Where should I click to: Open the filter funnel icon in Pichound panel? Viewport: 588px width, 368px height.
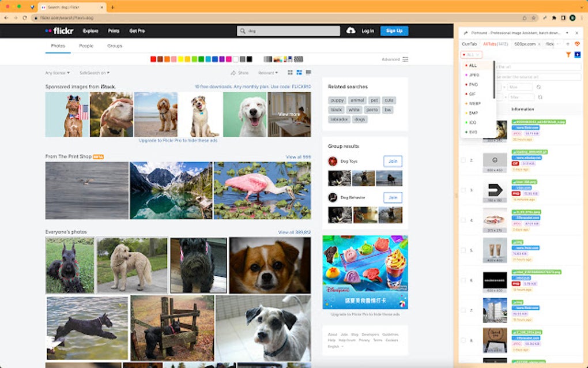click(x=568, y=55)
